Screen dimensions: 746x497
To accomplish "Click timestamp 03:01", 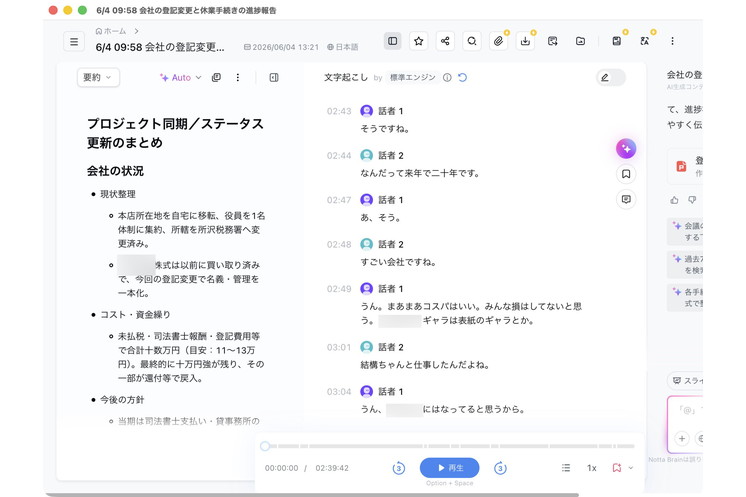I will pos(339,348).
